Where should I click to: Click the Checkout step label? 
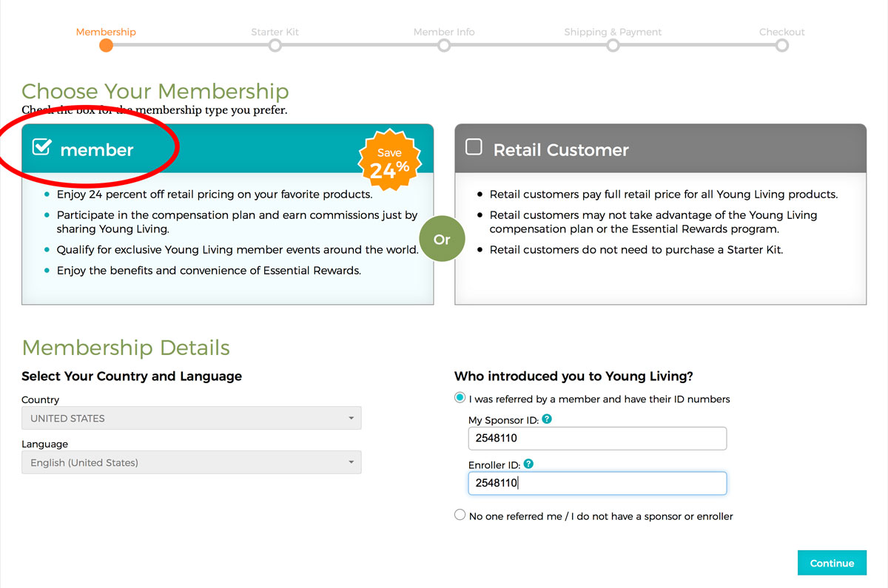[x=782, y=32]
